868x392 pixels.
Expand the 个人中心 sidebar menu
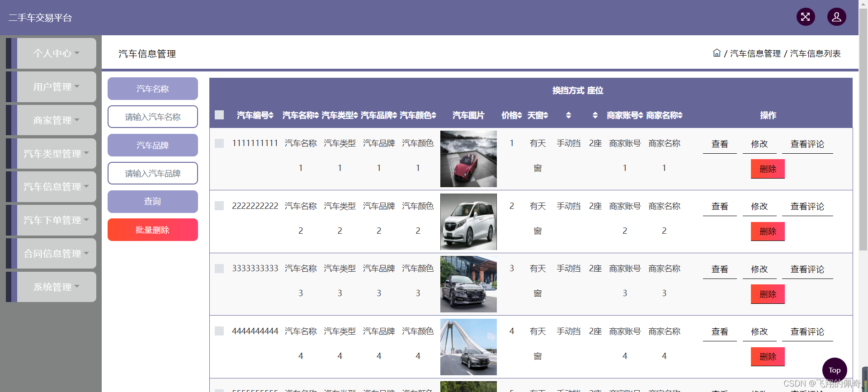[x=56, y=53]
